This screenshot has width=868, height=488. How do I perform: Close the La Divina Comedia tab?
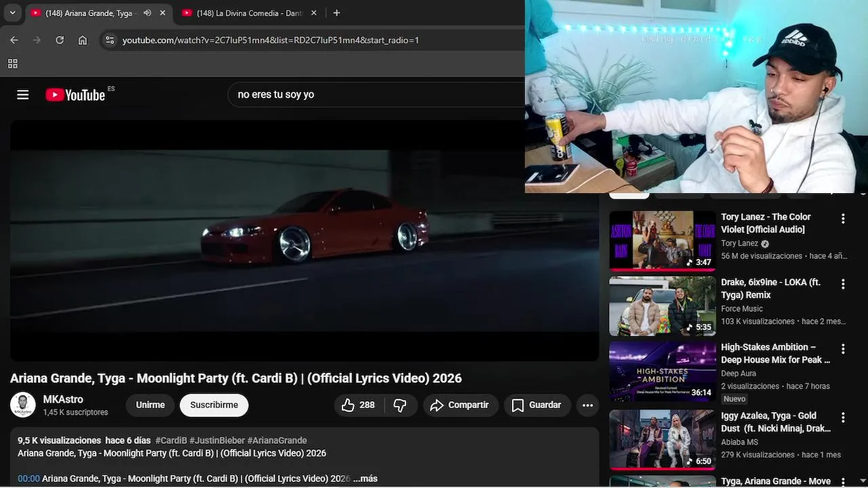click(x=314, y=13)
